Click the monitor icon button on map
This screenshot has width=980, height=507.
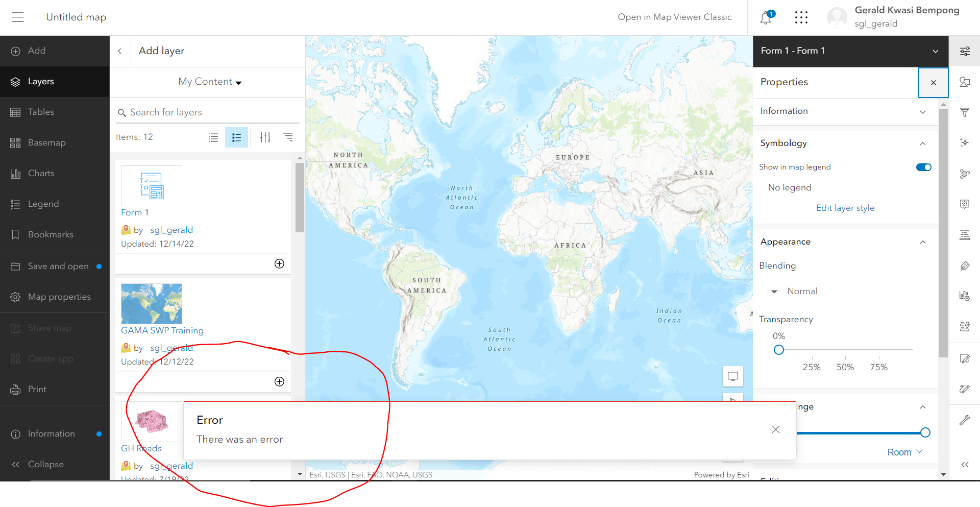point(733,376)
